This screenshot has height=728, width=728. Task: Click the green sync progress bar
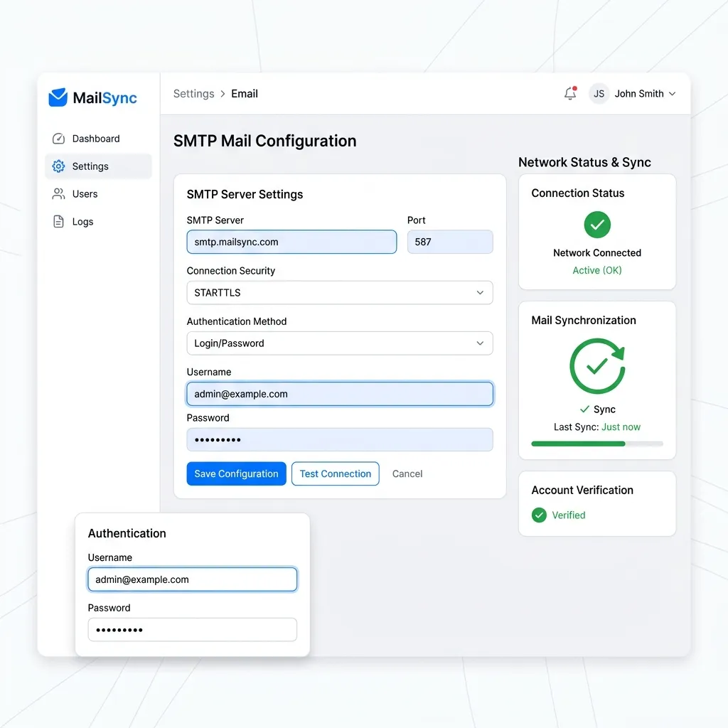tap(597, 444)
